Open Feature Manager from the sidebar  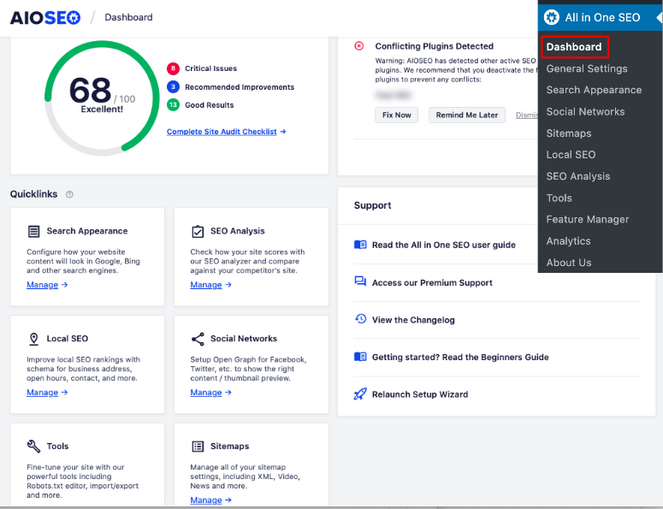click(587, 219)
